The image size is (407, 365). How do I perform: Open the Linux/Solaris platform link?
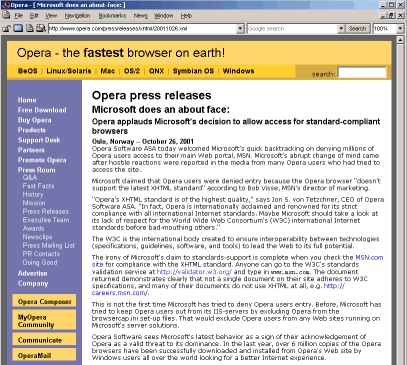69,71
